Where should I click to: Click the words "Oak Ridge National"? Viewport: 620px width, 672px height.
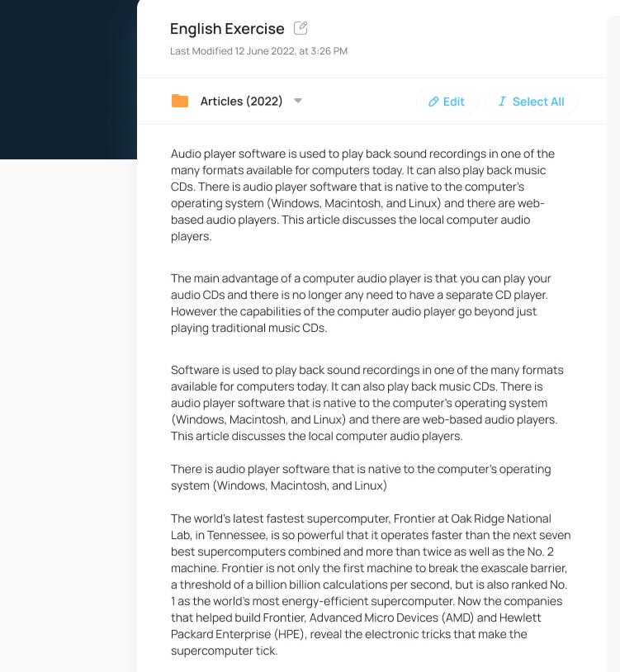(x=501, y=518)
